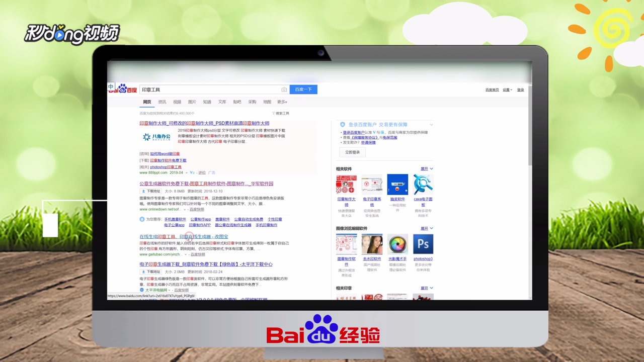Open 搜索工具 filter options
The image size is (644, 362).
coord(281,114)
